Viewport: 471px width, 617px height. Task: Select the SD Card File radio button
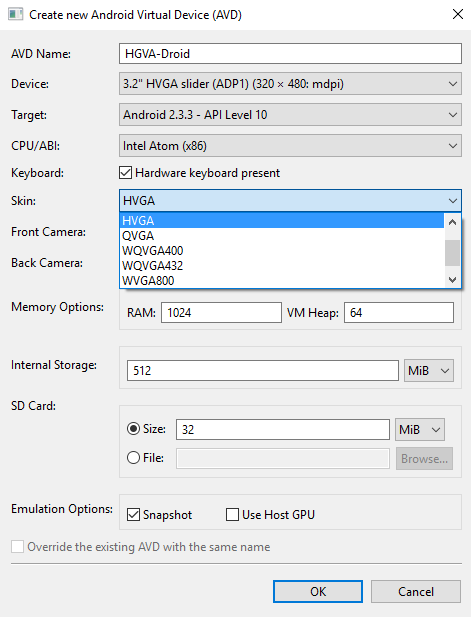click(133, 458)
